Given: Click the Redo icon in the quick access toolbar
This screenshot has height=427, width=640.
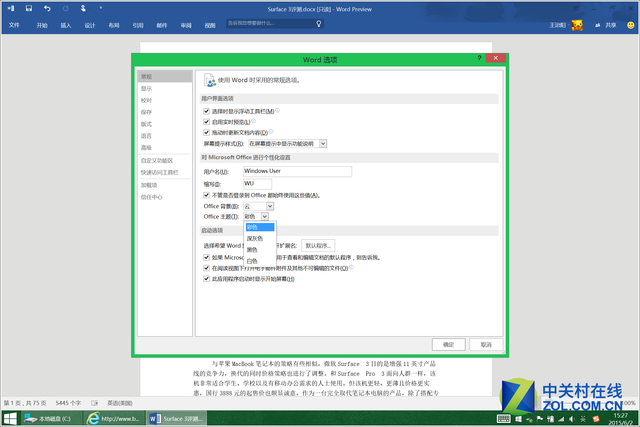Looking at the screenshot, I should point(65,8).
